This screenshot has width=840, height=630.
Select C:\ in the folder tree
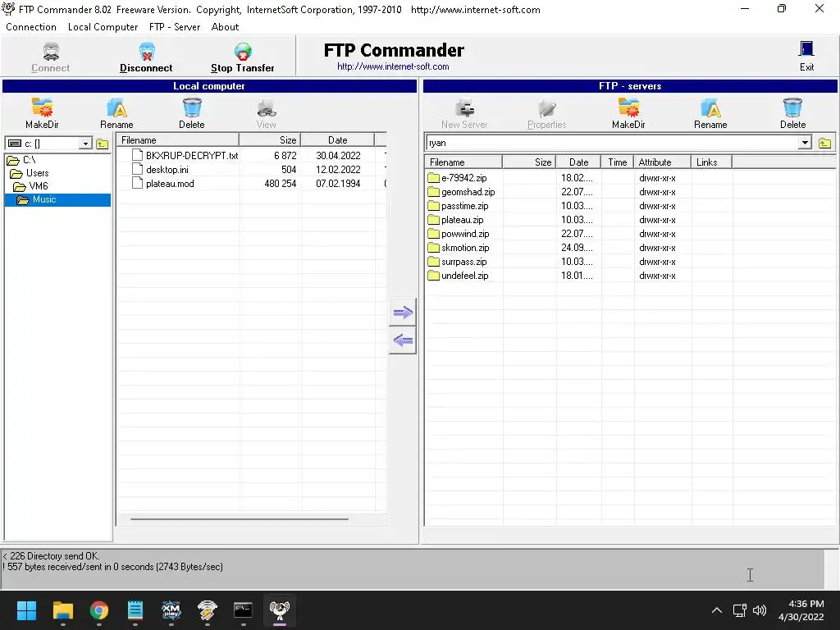[29, 160]
